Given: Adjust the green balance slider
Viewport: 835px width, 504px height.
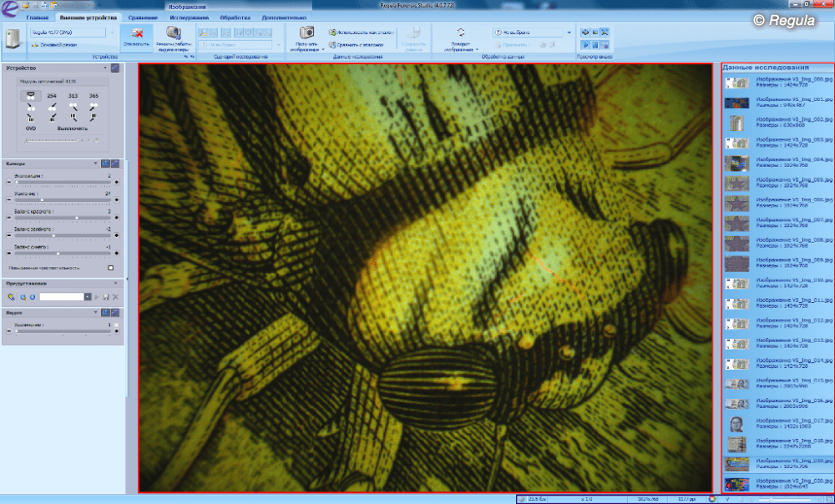Looking at the screenshot, I should (x=63, y=236).
